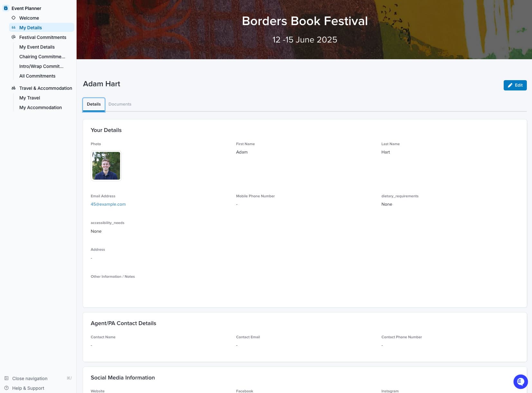The width and height of the screenshot is (532, 393).
Task: Click the My Details quote icon
Action: [x=14, y=27]
